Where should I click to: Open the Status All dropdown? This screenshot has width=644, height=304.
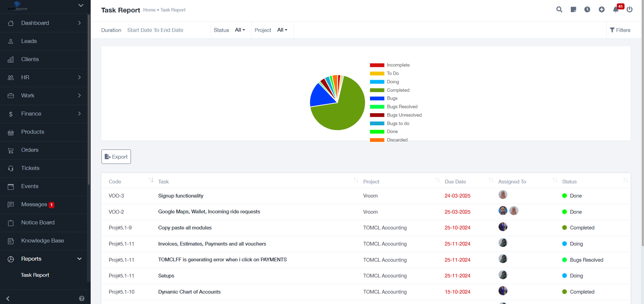pyautogui.click(x=240, y=30)
